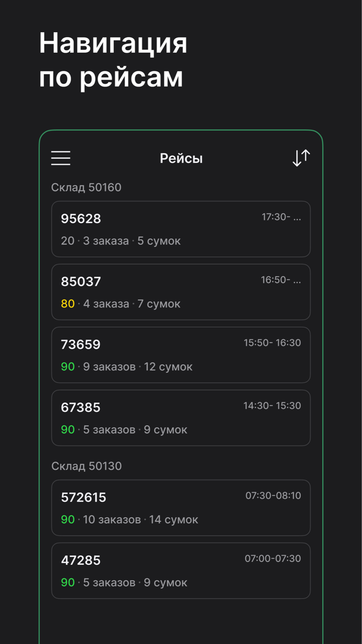Tap the time range 07:00-07:30
Viewport: 362px width, 644px height.
tap(273, 559)
